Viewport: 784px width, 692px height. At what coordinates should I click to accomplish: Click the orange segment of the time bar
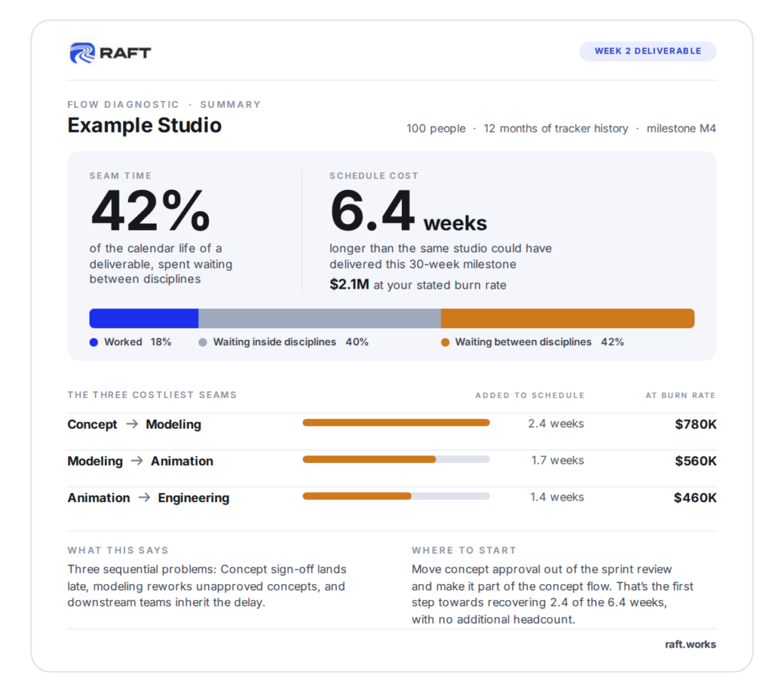[x=567, y=318]
